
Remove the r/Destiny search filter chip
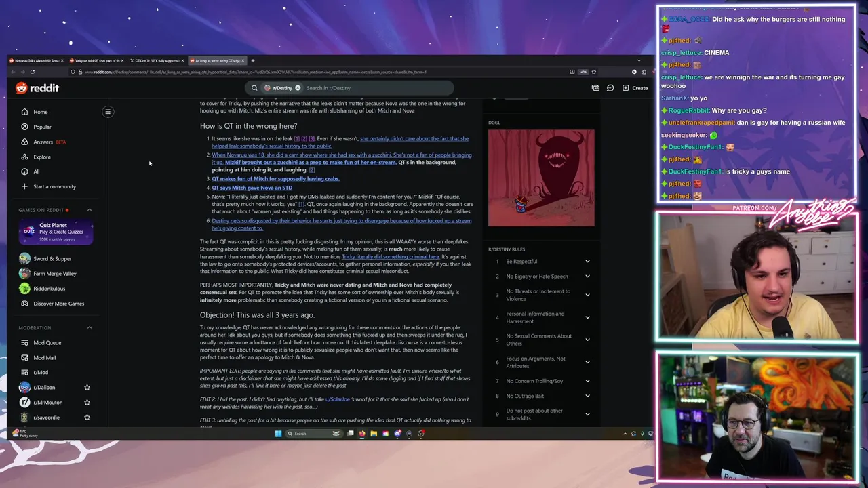click(298, 88)
